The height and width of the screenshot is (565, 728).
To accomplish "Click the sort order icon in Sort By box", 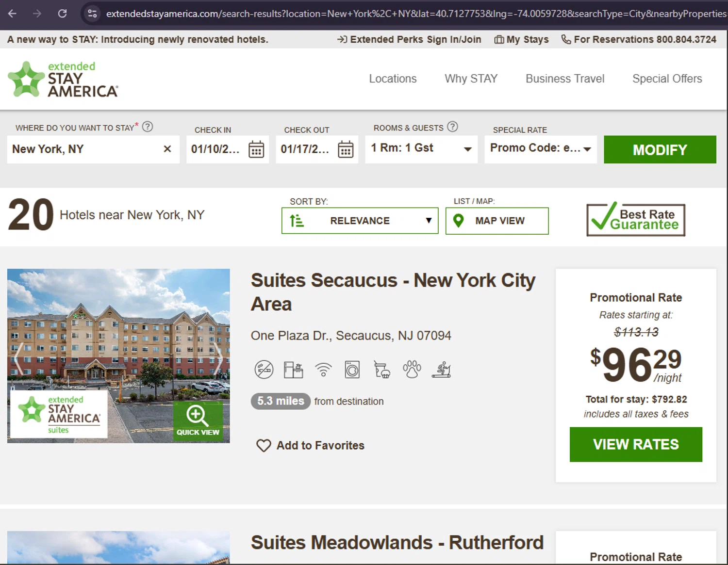I will point(297,221).
